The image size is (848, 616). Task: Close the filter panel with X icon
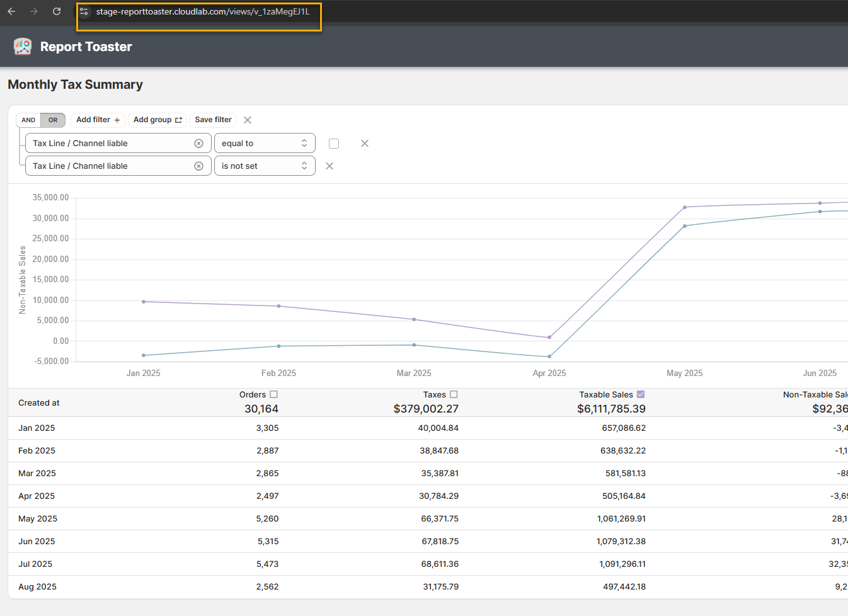[248, 120]
